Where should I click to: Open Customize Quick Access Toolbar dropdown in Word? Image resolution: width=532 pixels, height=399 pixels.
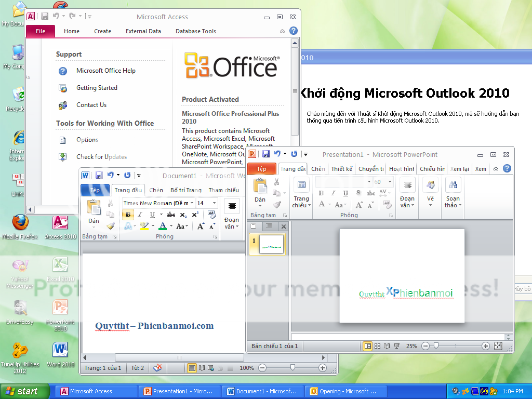(x=138, y=176)
